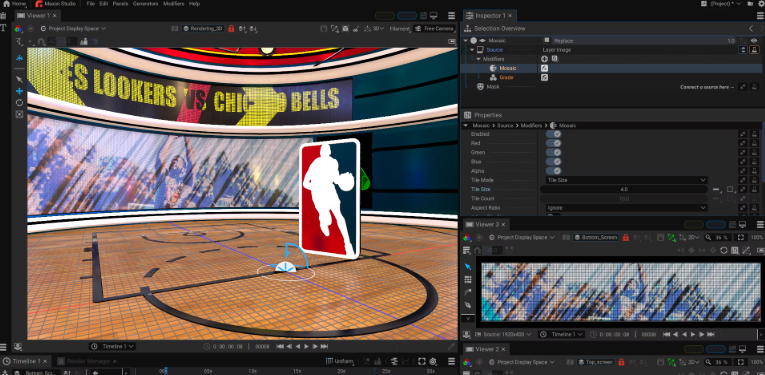The image size is (765, 375).
Task: Open Viewer 1 Project Display Space dropdown
Action: (73, 29)
